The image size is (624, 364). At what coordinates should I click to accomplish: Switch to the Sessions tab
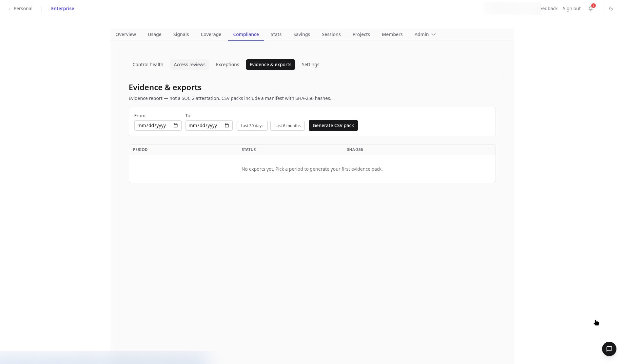pyautogui.click(x=331, y=34)
